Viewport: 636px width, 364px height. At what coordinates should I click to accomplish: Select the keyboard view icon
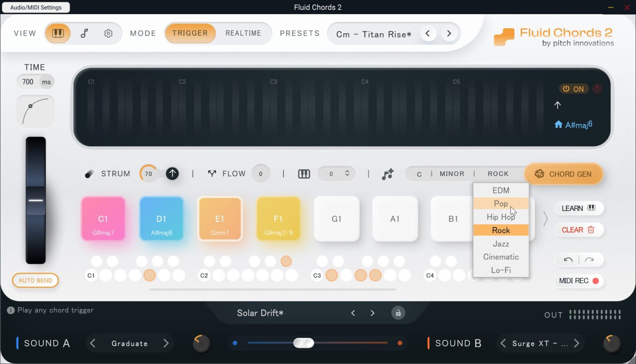click(x=58, y=33)
